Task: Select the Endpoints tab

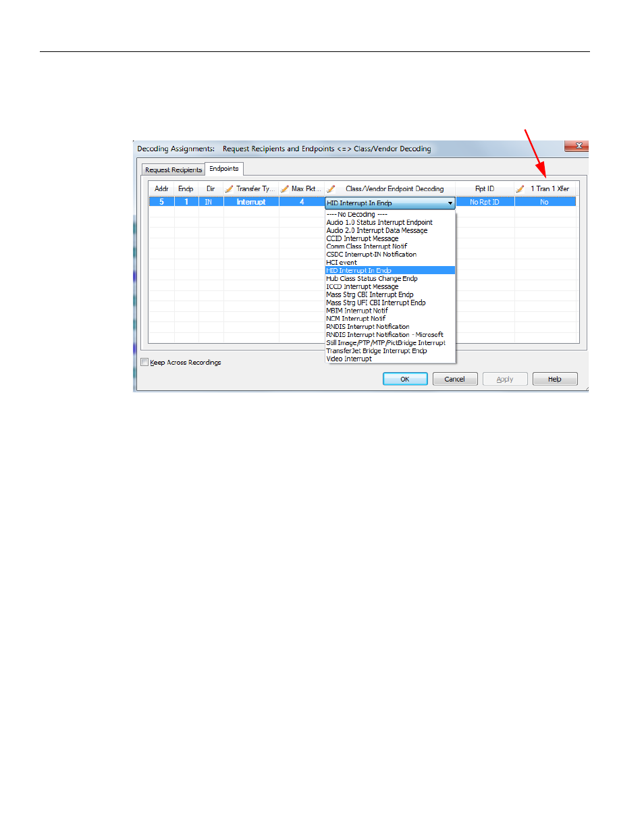Action: 224,169
